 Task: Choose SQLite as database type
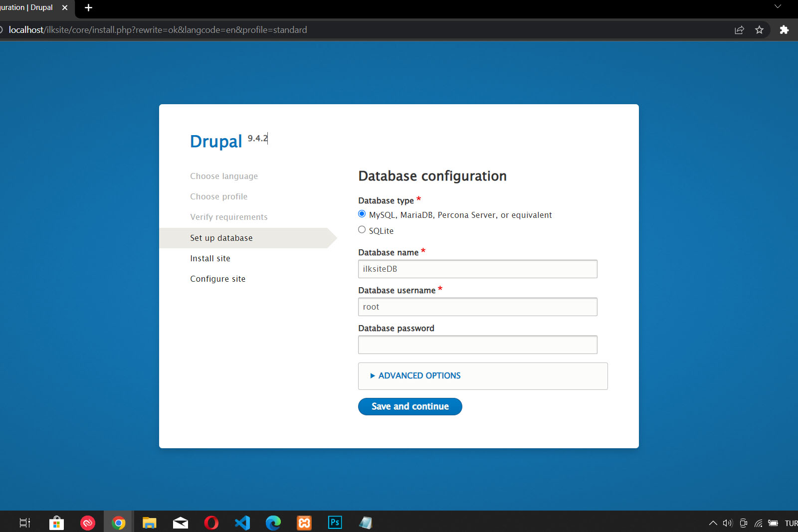pyautogui.click(x=362, y=230)
